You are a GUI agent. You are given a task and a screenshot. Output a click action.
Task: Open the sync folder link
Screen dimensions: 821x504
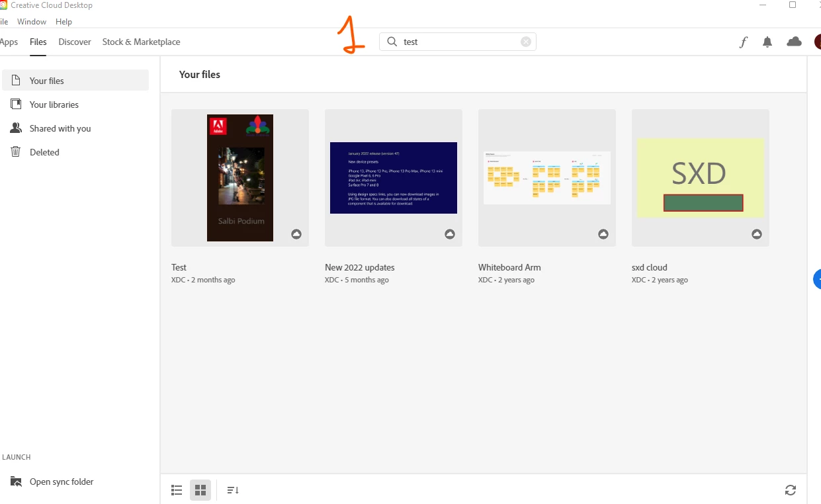(x=62, y=482)
